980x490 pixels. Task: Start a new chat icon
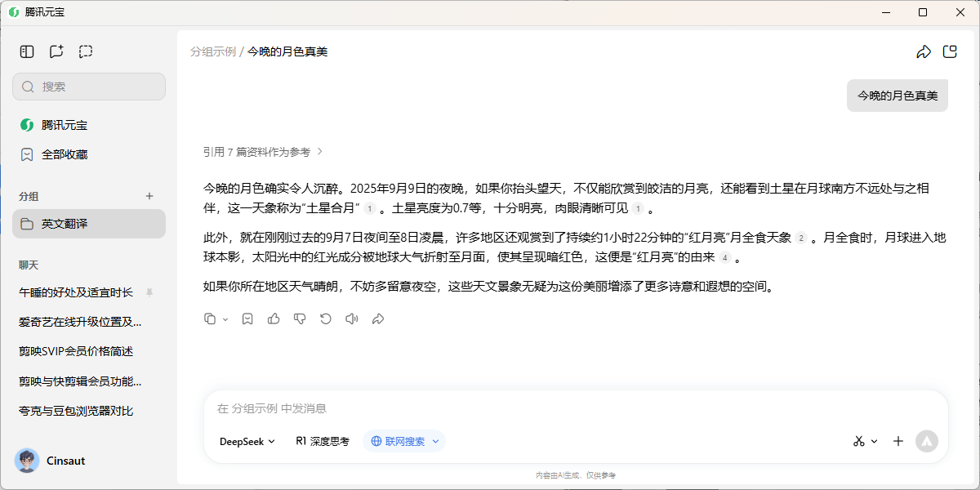click(x=56, y=51)
